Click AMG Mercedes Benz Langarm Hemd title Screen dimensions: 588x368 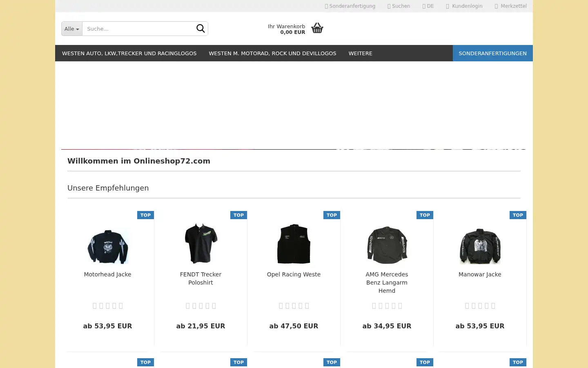coord(387,283)
